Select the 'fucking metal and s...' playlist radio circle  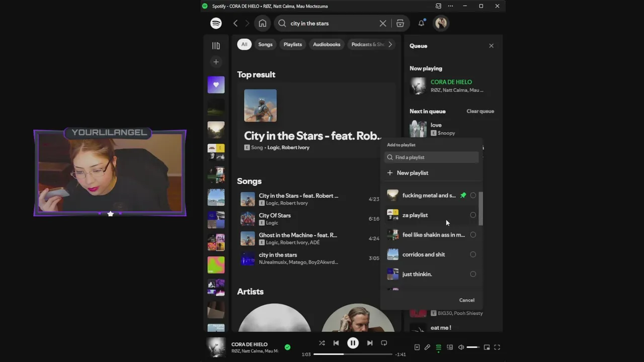pyautogui.click(x=473, y=195)
